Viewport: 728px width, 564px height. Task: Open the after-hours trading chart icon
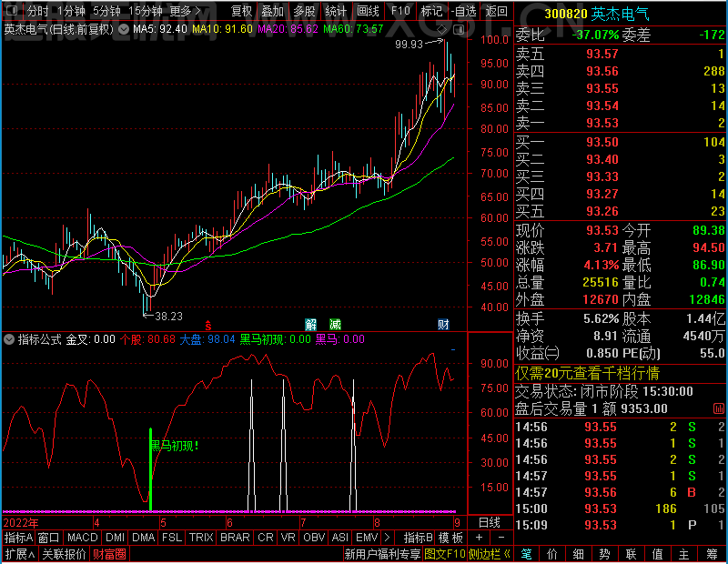pyautogui.click(x=718, y=408)
